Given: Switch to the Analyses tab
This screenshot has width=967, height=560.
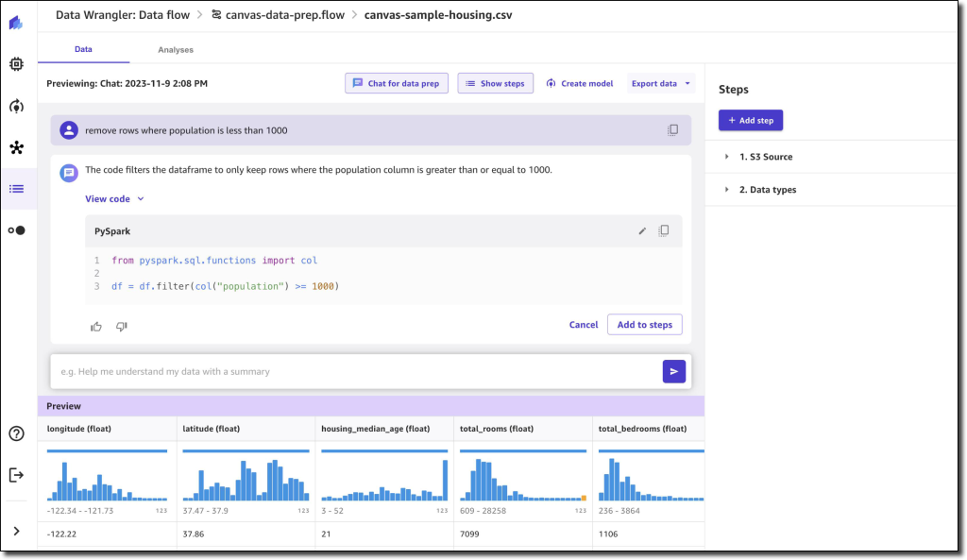Looking at the screenshot, I should (x=175, y=49).
